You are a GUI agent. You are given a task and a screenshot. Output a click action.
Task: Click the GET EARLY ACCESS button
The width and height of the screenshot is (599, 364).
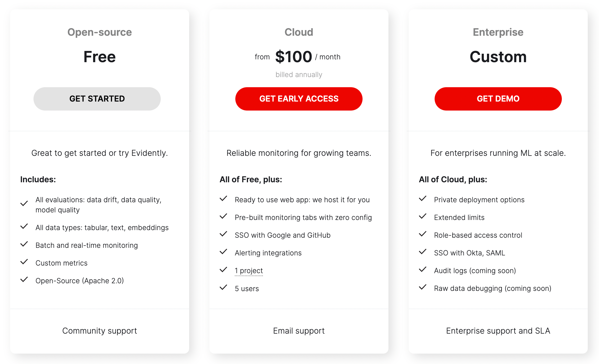[299, 99]
